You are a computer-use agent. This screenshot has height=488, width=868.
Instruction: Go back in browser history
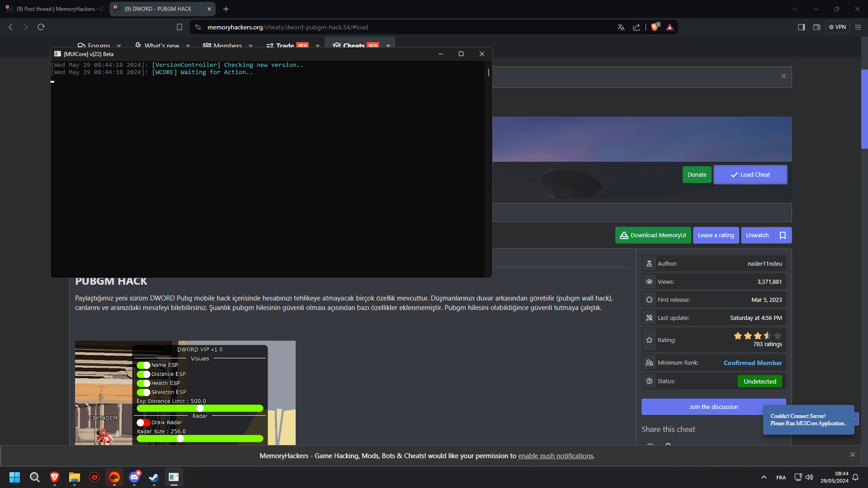(x=11, y=27)
